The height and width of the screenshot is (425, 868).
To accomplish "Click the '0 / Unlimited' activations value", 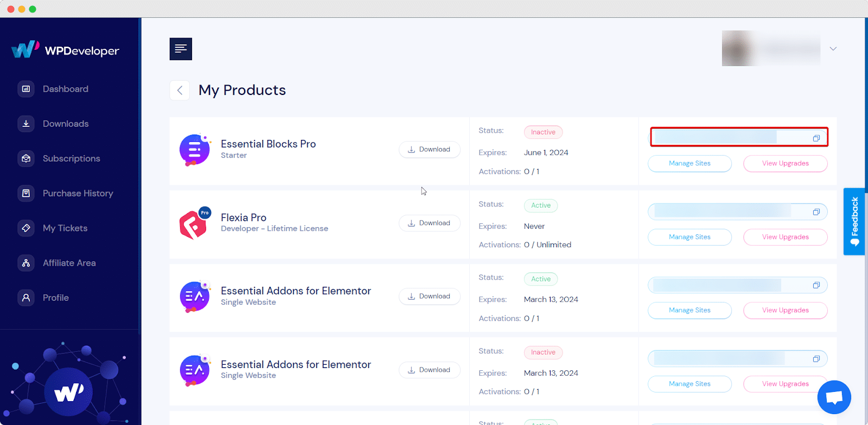I will (547, 245).
